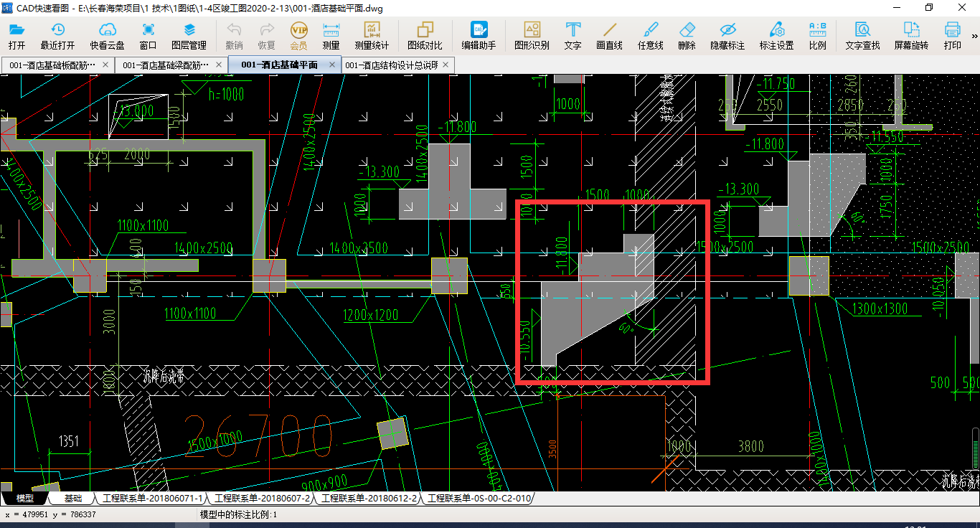Image resolution: width=980 pixels, height=528 pixels.
Task: Click the 3800 dimension text
Action: pyautogui.click(x=750, y=447)
